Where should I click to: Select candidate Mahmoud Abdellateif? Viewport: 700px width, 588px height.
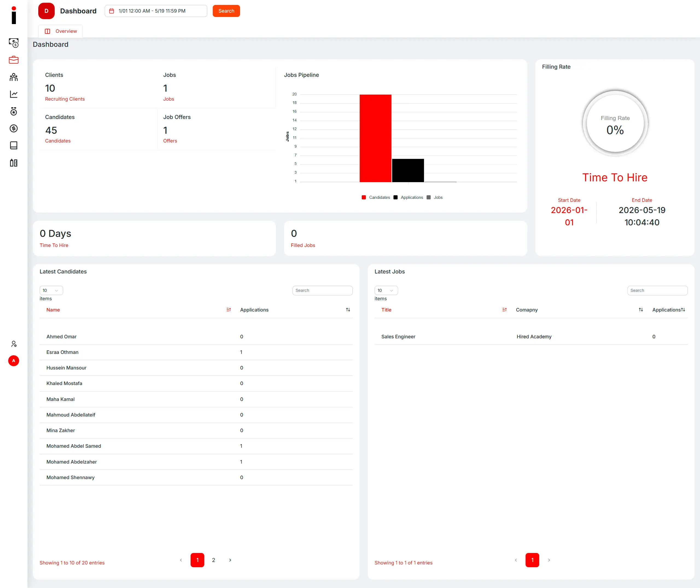[x=71, y=415]
